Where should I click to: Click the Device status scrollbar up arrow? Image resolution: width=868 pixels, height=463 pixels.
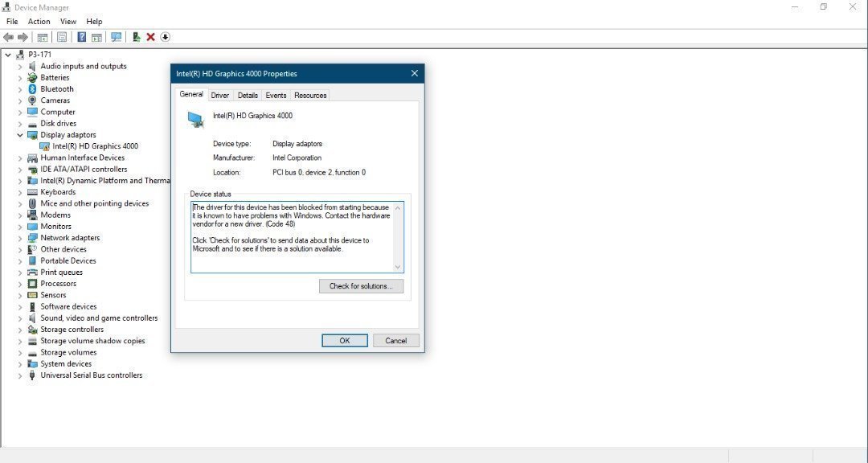[398, 207]
